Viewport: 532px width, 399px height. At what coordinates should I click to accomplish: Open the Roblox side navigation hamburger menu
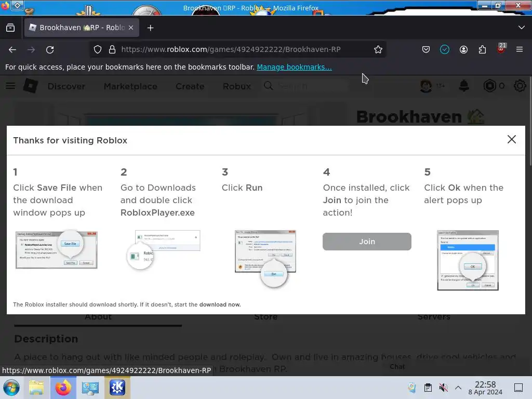pos(10,86)
